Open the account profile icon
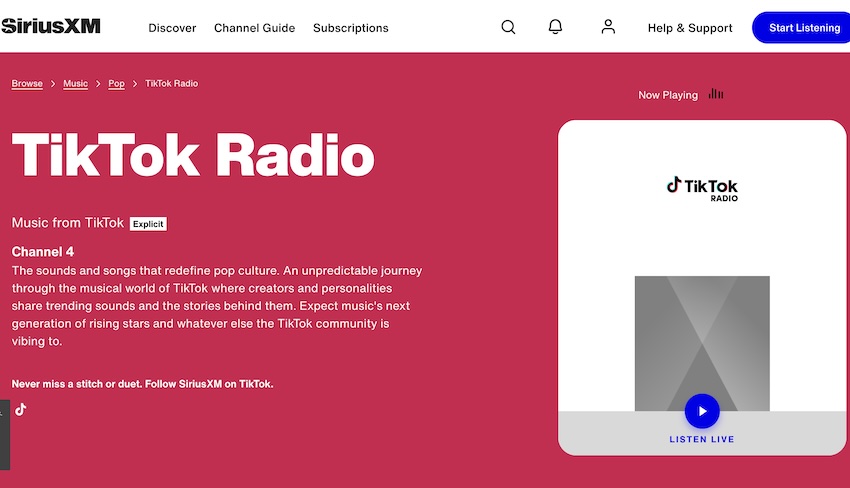850x488 pixels. (x=608, y=27)
